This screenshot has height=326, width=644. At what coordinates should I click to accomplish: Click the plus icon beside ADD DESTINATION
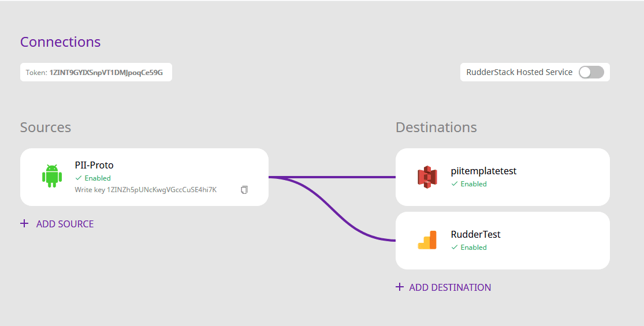(x=400, y=287)
